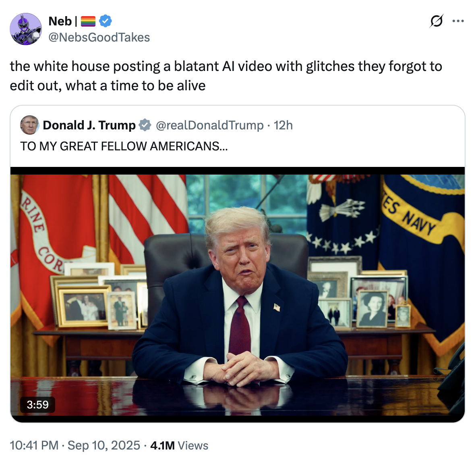Select the "TO MY GREAT FELLOW AMERICANS" text

click(x=124, y=146)
